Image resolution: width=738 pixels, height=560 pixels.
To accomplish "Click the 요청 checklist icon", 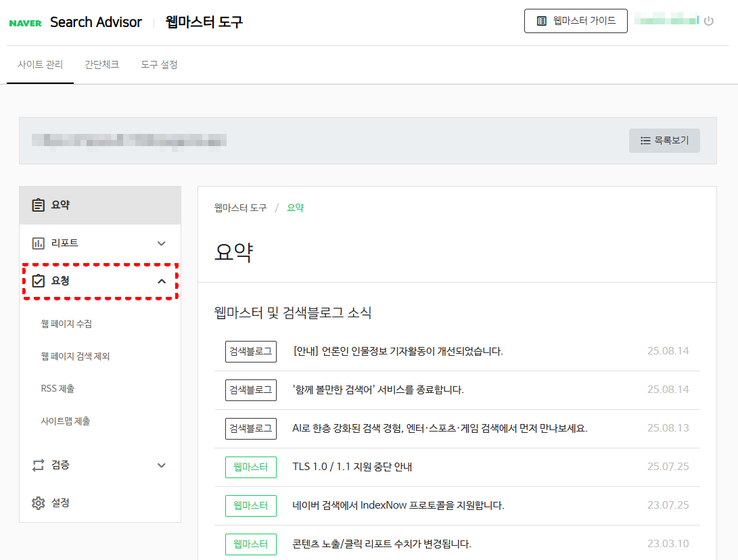I will point(38,281).
